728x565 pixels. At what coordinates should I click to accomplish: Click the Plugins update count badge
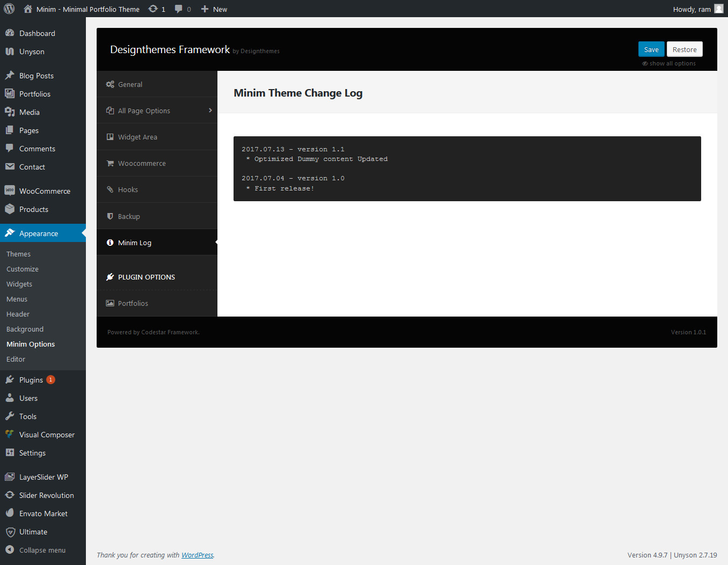coord(50,379)
